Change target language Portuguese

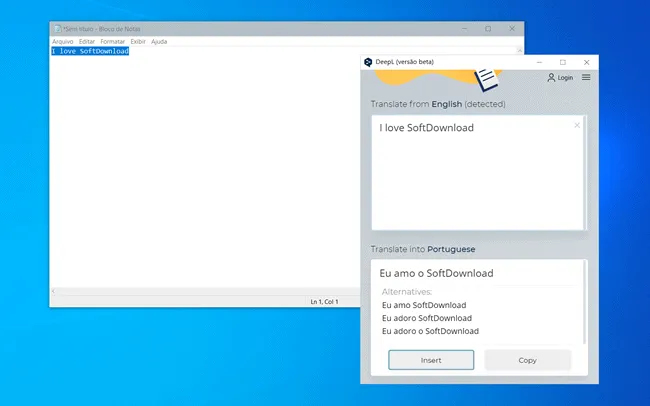[451, 249]
